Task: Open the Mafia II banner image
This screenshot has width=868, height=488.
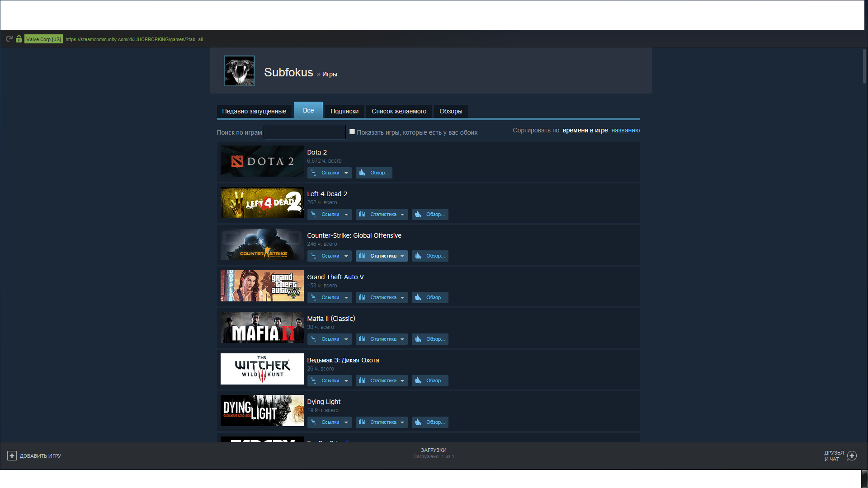Action: (x=262, y=328)
